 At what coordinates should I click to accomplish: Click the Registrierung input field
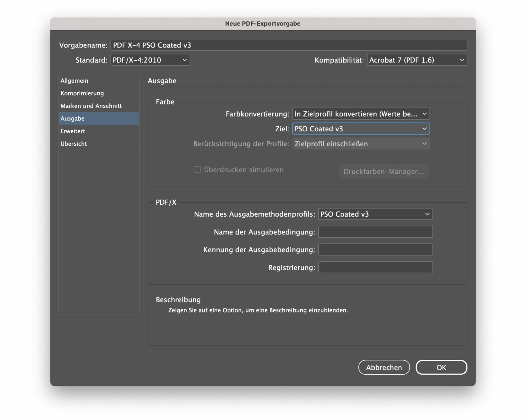pyautogui.click(x=375, y=267)
